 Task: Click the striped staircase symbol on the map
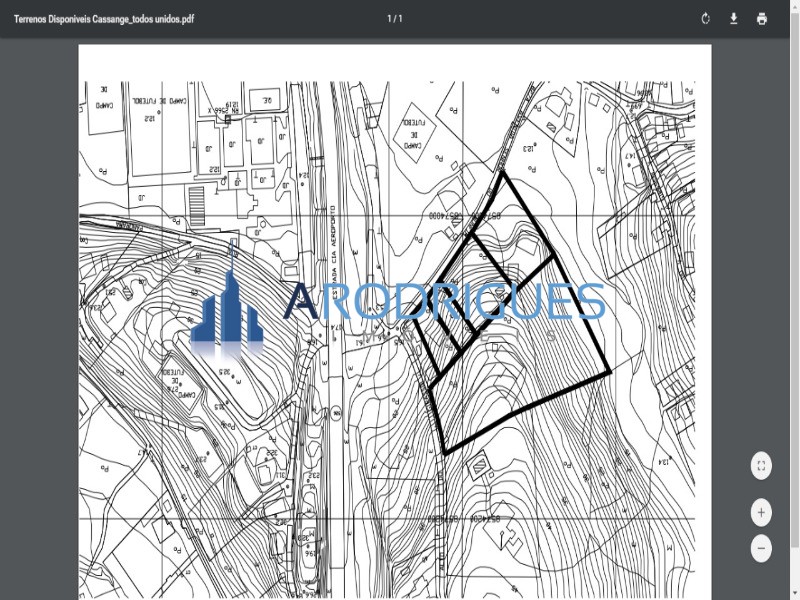pyautogui.click(x=196, y=206)
